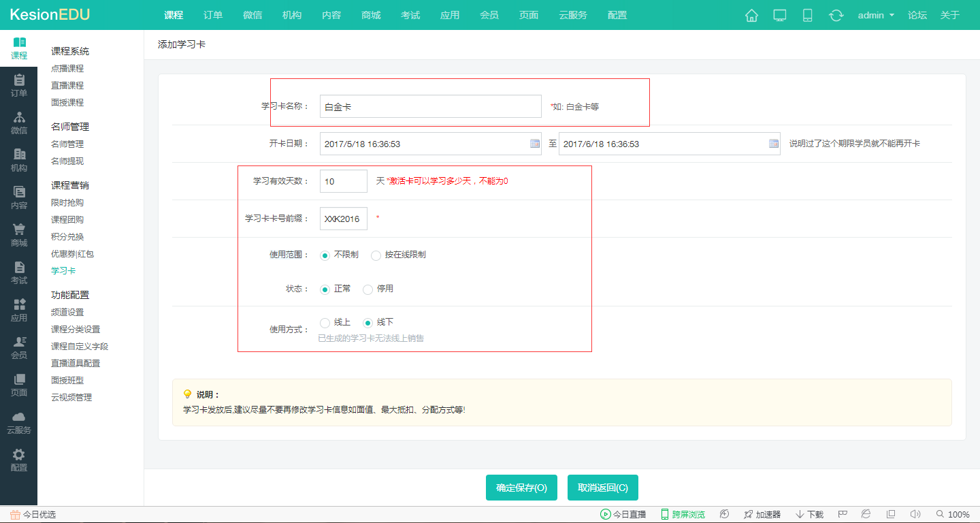Open the start date calendar picker
The height and width of the screenshot is (523, 980).
coord(534,144)
